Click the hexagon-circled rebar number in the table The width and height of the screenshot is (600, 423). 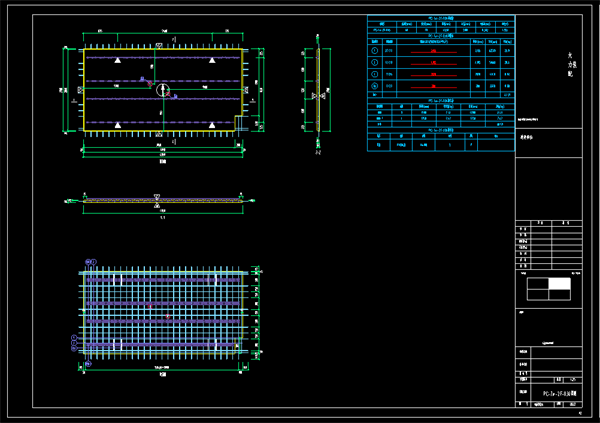point(375,86)
